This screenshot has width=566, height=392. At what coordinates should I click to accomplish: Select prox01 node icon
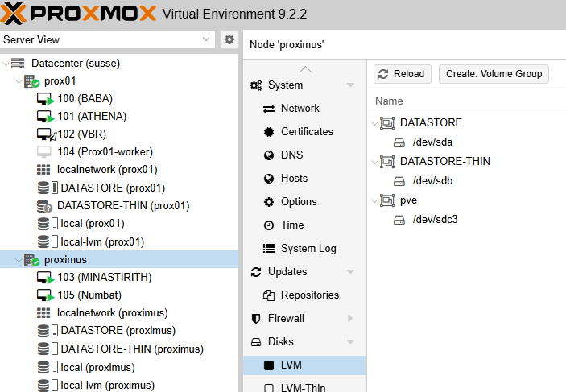click(x=31, y=81)
